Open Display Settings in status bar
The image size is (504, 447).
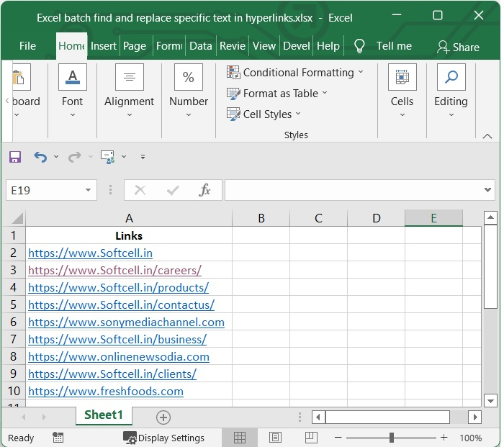coord(163,438)
